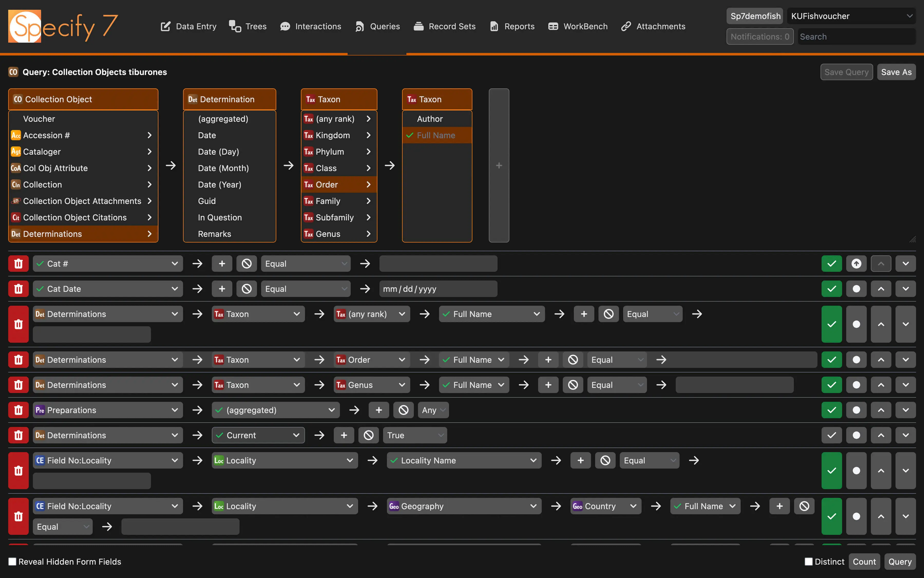Open the True value dropdown
924x578 pixels.
pos(414,435)
